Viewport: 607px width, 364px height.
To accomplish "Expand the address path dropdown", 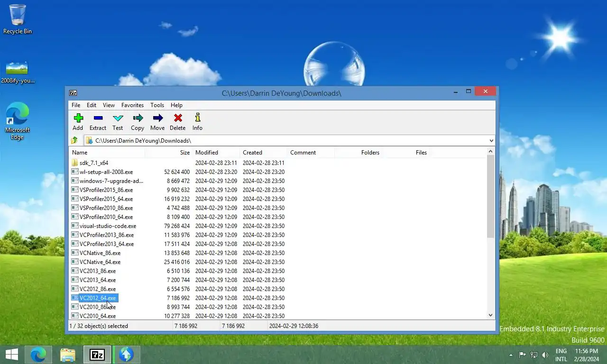I will click(491, 140).
